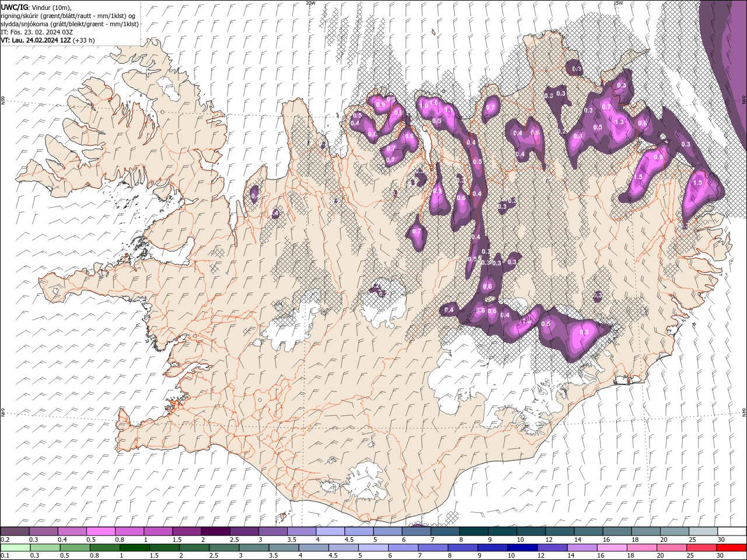Click the white snow legend swatch at 30
This screenshot has height=560, width=747.
[x=732, y=531]
